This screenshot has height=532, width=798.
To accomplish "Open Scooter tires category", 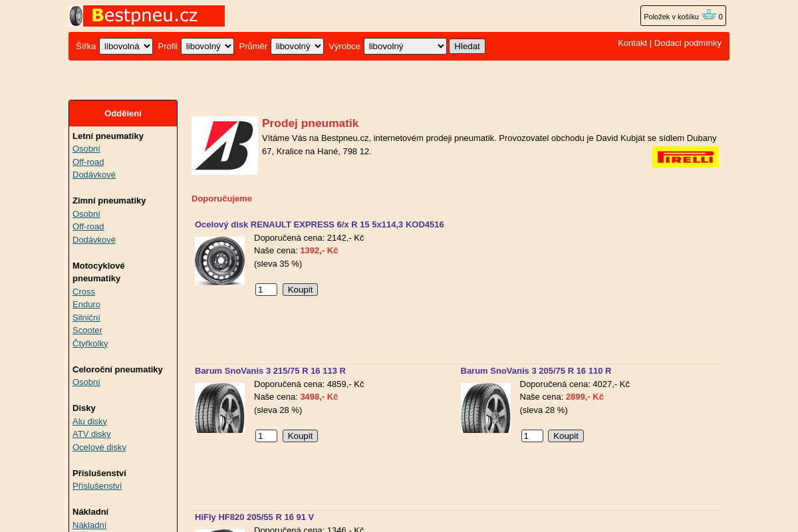I will click(87, 331).
